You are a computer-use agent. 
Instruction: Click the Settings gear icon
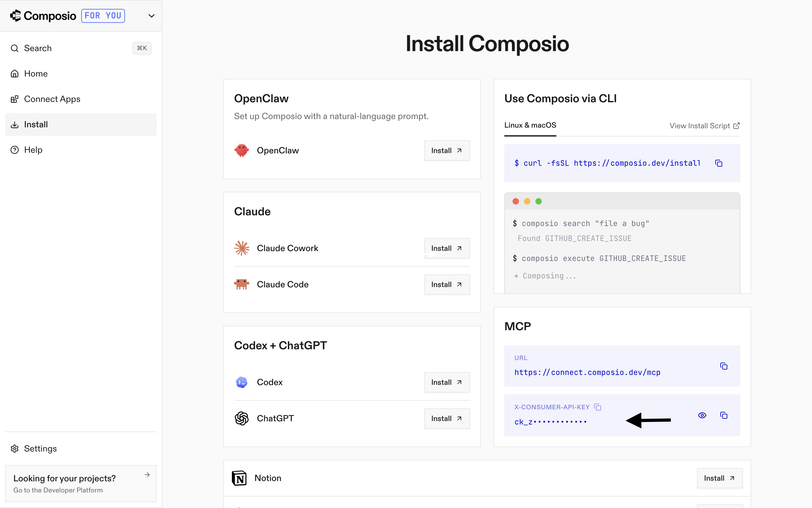coord(14,449)
